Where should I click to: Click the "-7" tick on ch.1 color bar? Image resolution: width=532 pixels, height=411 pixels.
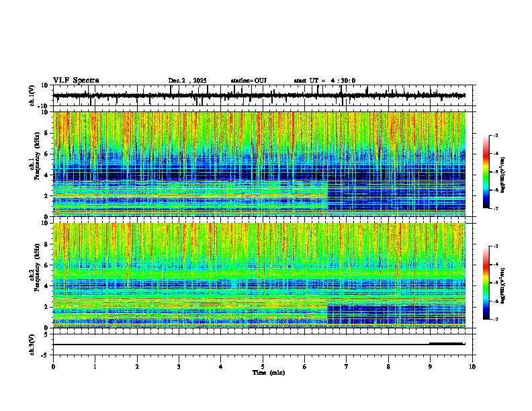click(496, 208)
